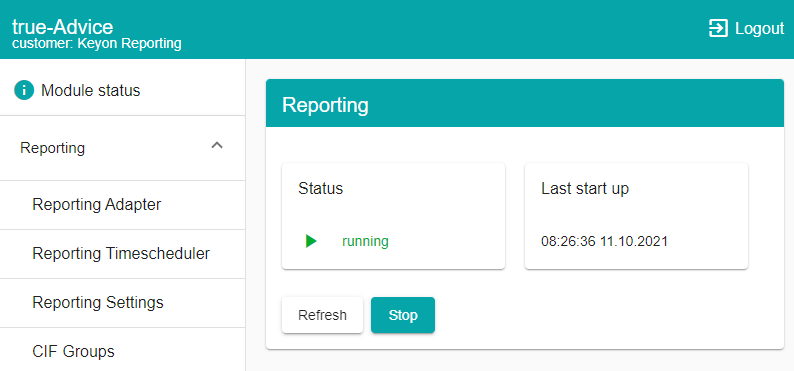Click the green running status text

(x=365, y=241)
